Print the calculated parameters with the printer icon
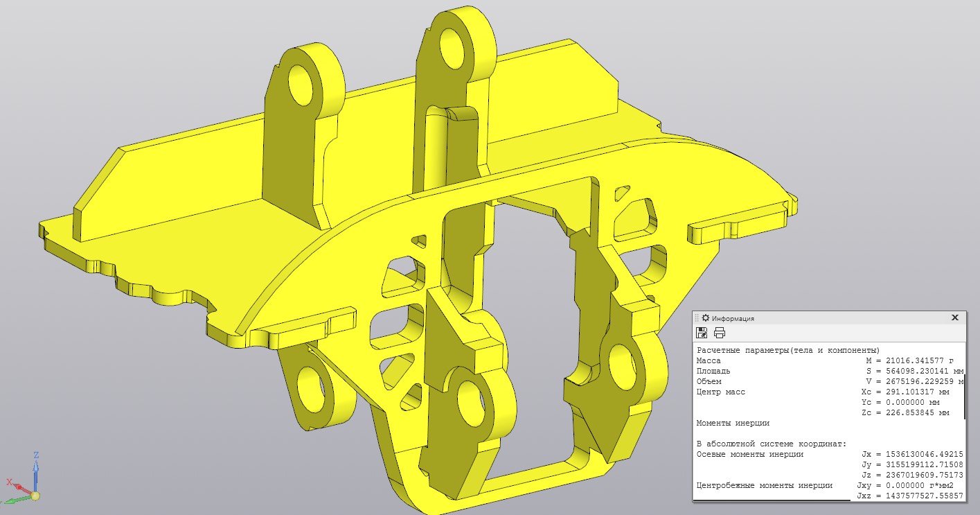The width and height of the screenshot is (980, 515). click(x=720, y=332)
